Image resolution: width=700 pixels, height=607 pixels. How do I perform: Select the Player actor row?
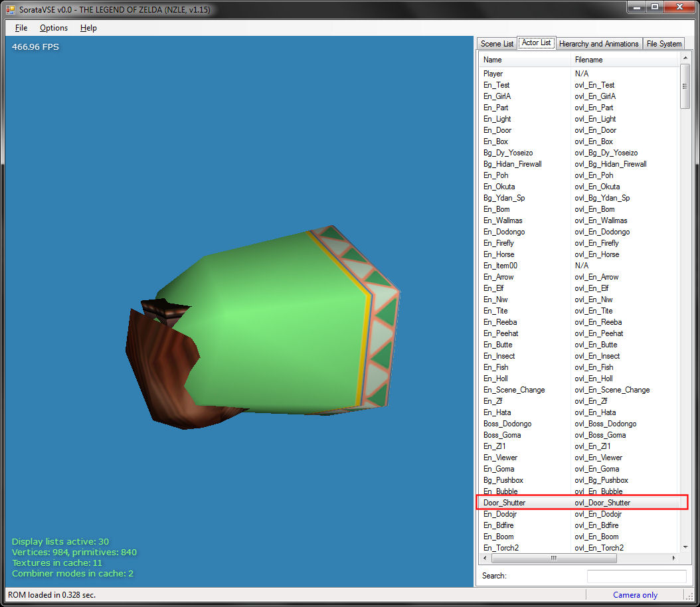tap(580, 74)
